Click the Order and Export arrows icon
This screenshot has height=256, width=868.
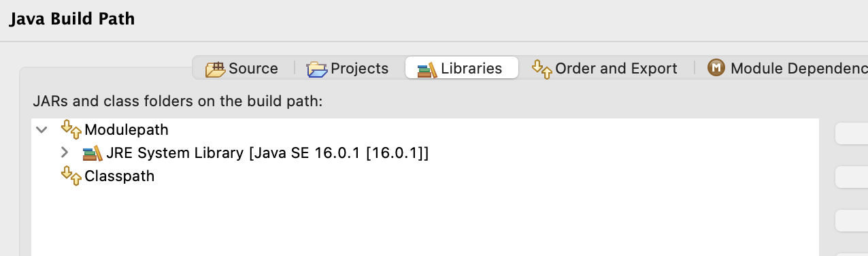[541, 69]
